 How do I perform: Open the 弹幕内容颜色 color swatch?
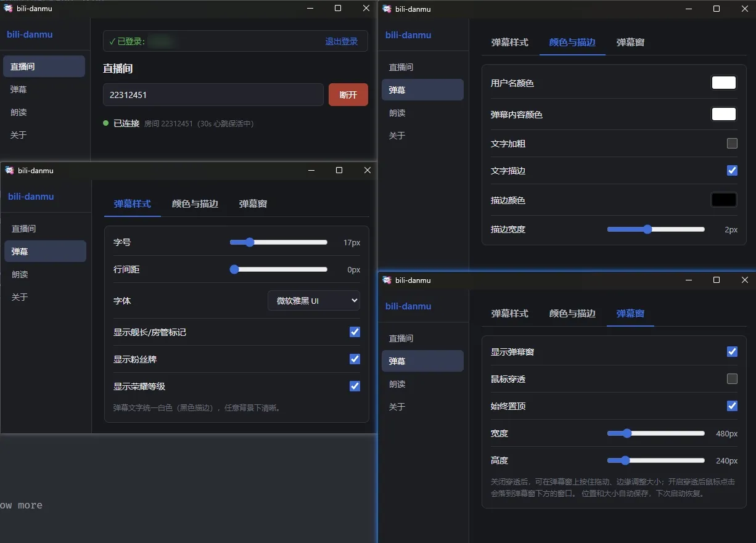pos(724,114)
